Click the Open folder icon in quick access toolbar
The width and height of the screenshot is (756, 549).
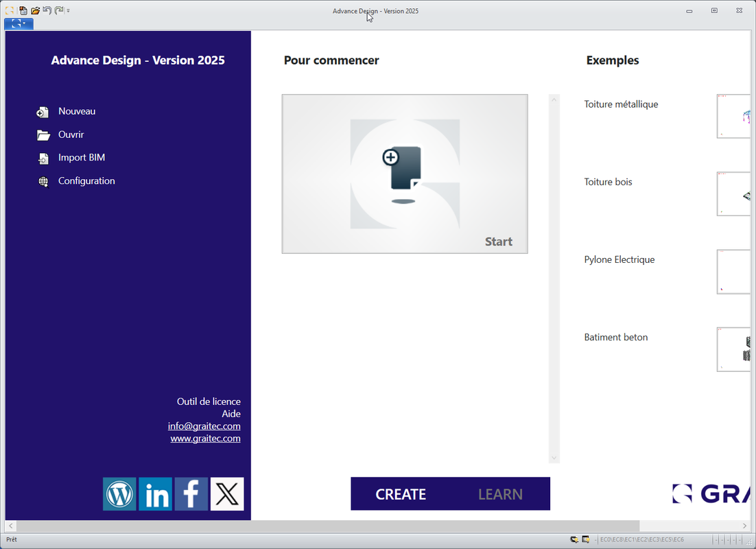[35, 10]
